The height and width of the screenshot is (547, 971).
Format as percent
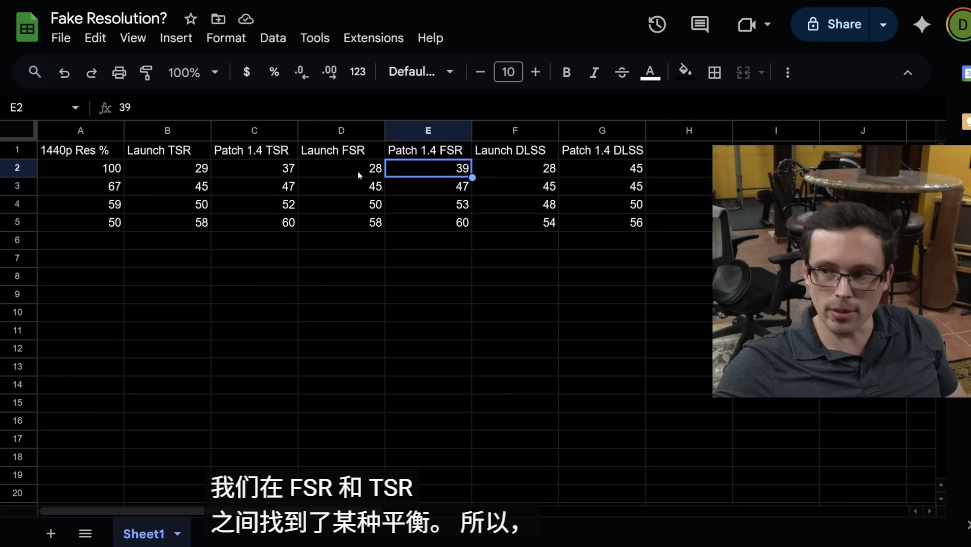click(274, 72)
